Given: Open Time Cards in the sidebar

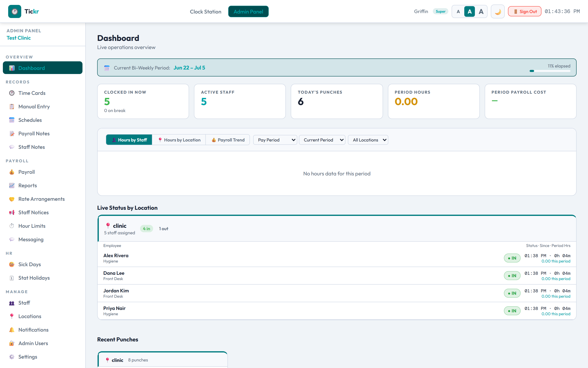Looking at the screenshot, I should pyautogui.click(x=43, y=93).
